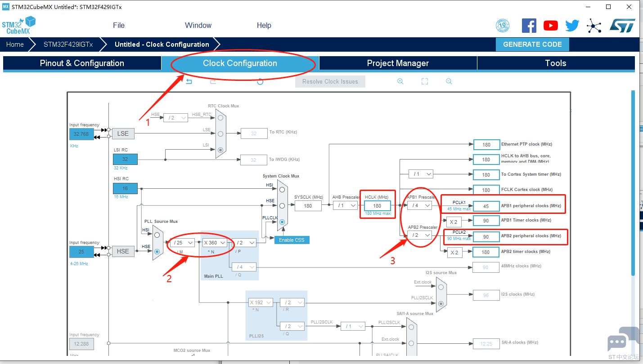Choose HSE in the PLL Source Mux
This screenshot has height=364, width=643.
point(157,252)
